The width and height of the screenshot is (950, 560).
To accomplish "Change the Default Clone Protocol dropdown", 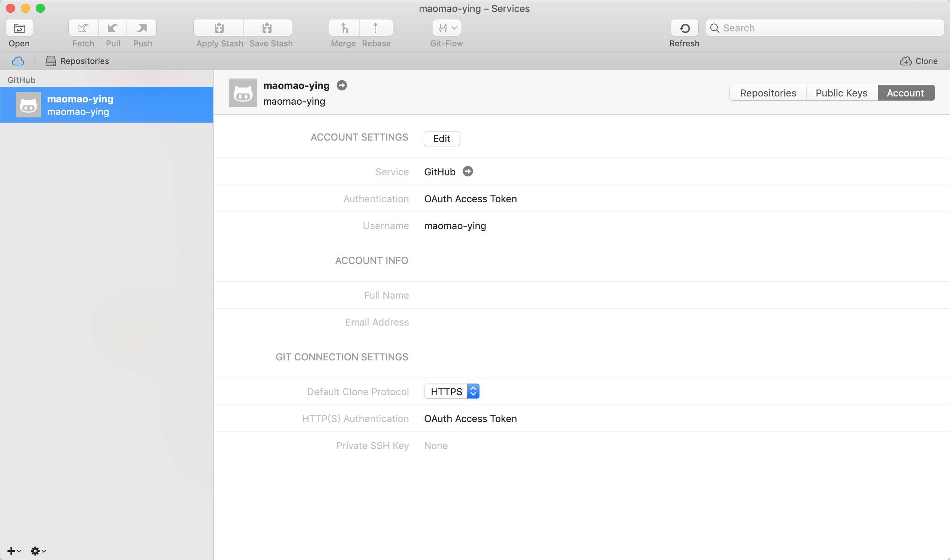I will (452, 391).
